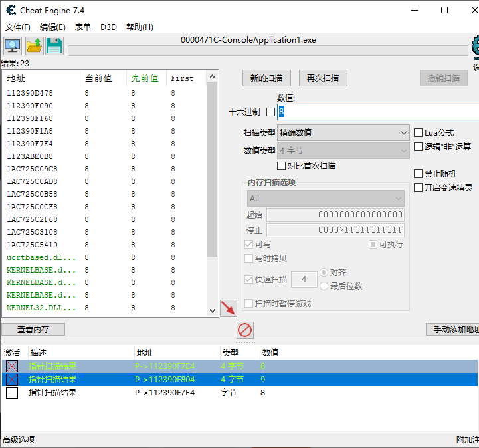Open the 编辑(E) menu

(52, 27)
